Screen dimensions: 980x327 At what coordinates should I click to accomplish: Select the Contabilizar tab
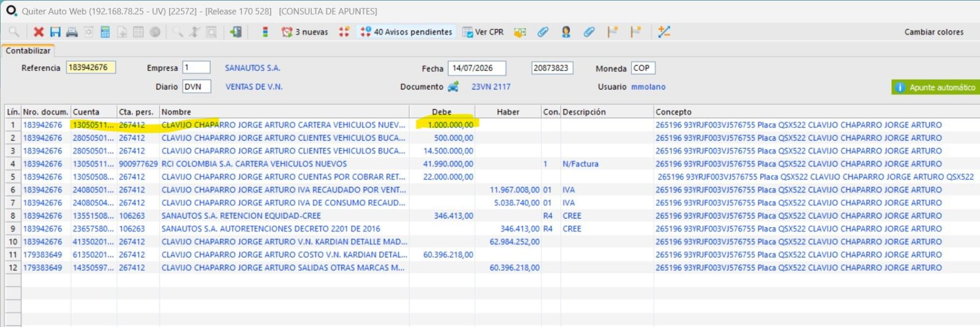tap(28, 51)
